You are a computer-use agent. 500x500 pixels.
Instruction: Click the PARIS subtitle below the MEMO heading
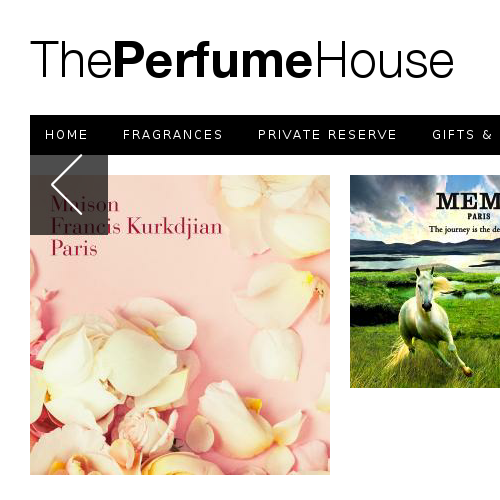pyautogui.click(x=479, y=216)
